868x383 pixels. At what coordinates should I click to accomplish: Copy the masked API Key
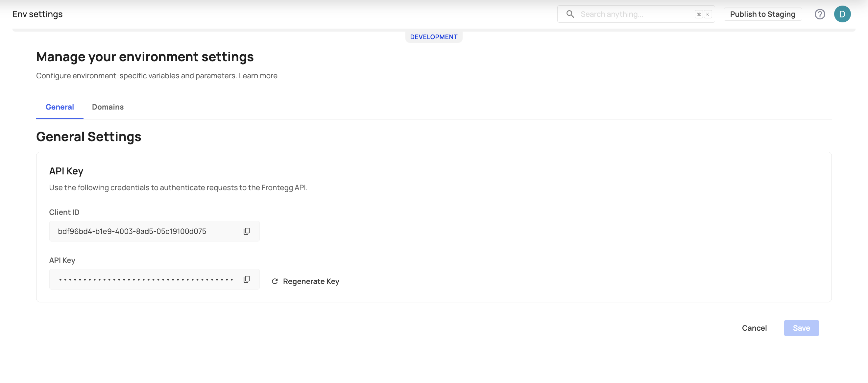(x=247, y=279)
